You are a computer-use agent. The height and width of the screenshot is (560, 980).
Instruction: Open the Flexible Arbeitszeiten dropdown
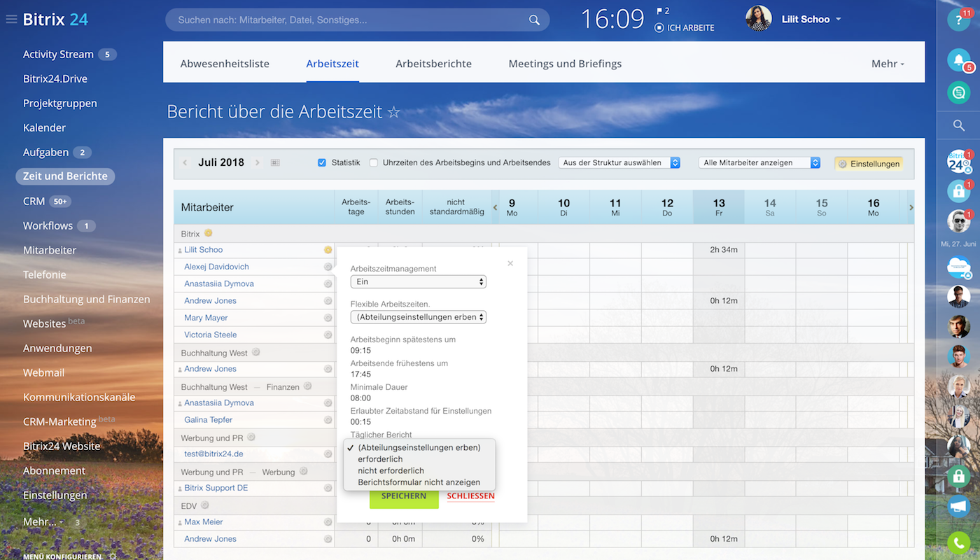point(418,317)
